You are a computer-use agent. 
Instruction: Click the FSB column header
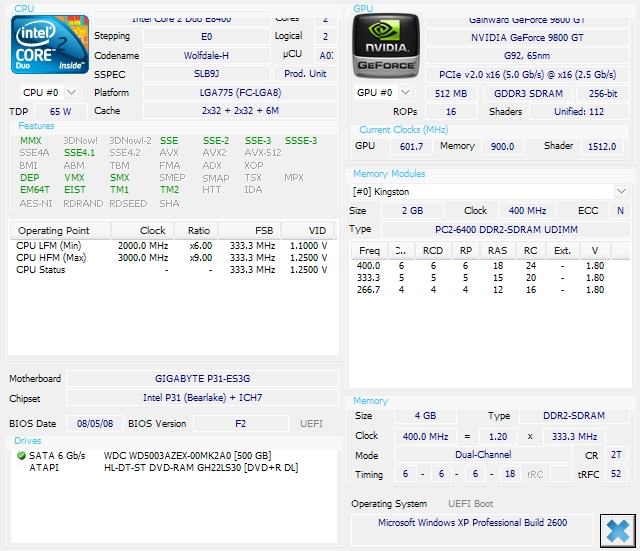pos(249,231)
